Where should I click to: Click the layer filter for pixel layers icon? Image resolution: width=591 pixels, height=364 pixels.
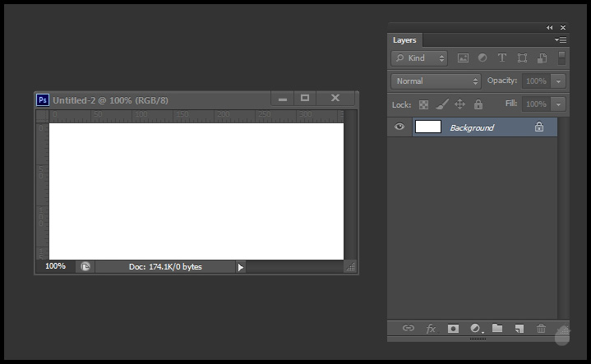(x=463, y=58)
